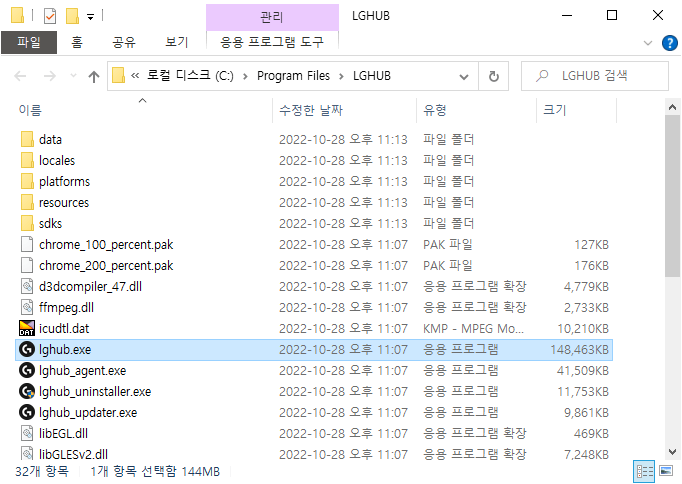Image resolution: width=682 pixels, height=484 pixels.
Task: Click the New Folder quick access icon
Action: 72,16
